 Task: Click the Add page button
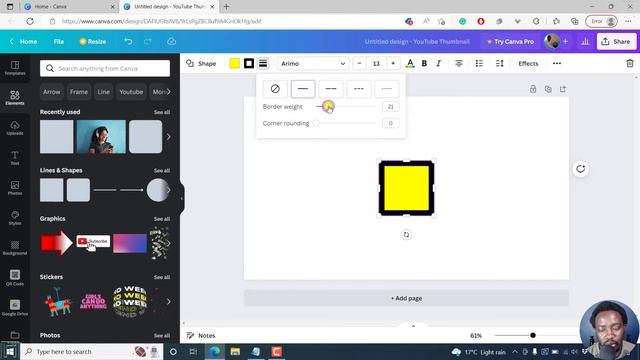[x=406, y=298]
